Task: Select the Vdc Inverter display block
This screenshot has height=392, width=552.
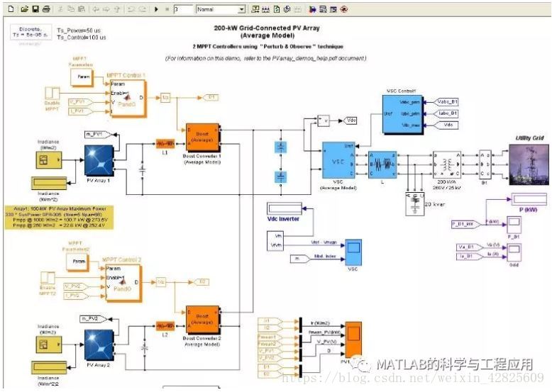Action: 285,208
